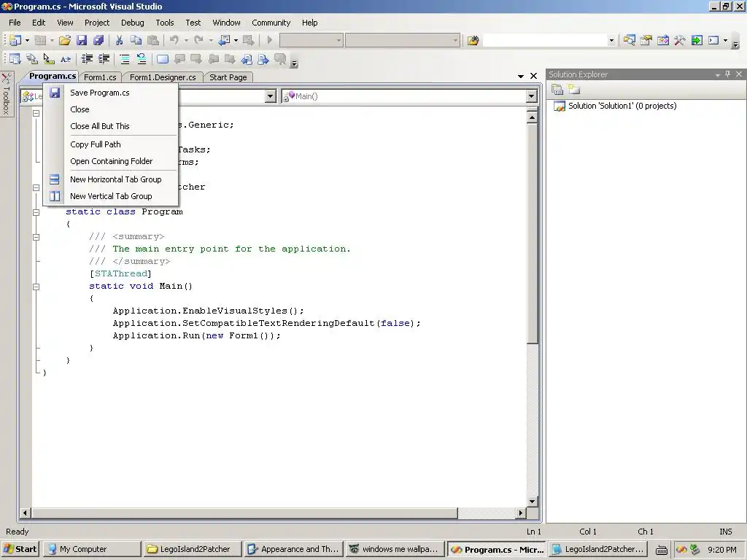The height and width of the screenshot is (560, 747).
Task: Open the Undo history dropdown arrow
Action: (186, 41)
